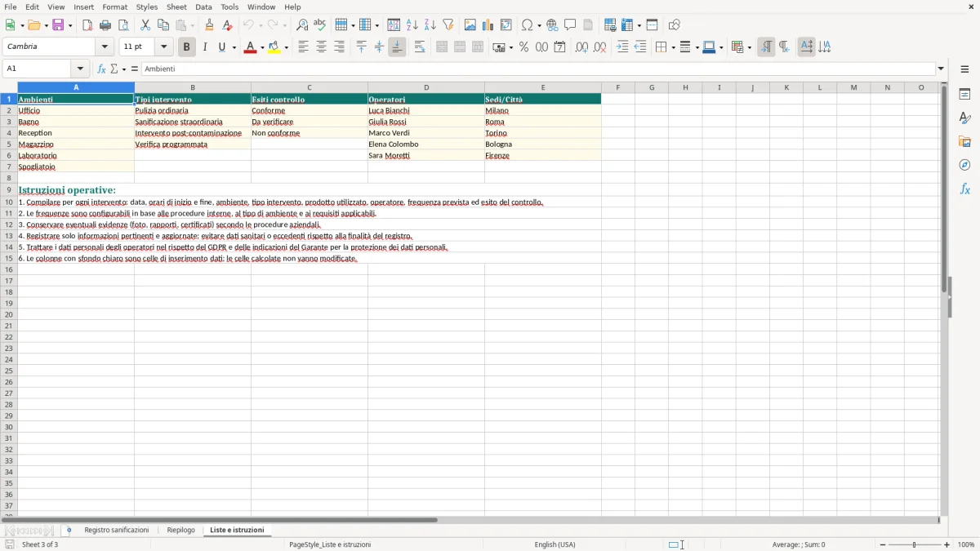980x551 pixels.
Task: Define the print area
Action: click(610, 25)
